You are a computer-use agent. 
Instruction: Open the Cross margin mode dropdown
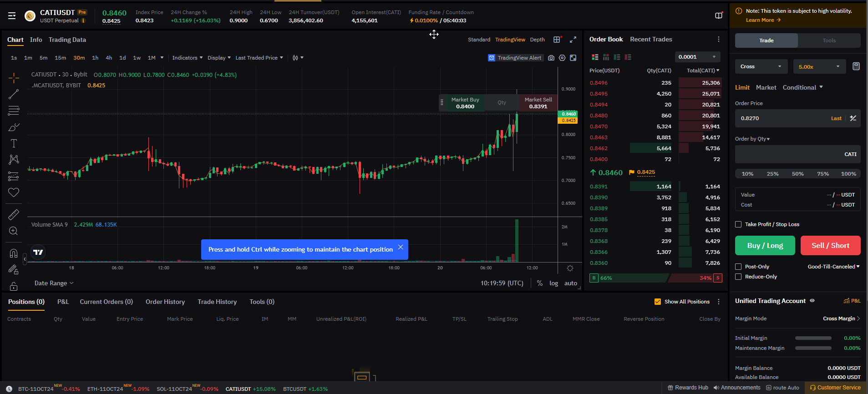coord(761,66)
